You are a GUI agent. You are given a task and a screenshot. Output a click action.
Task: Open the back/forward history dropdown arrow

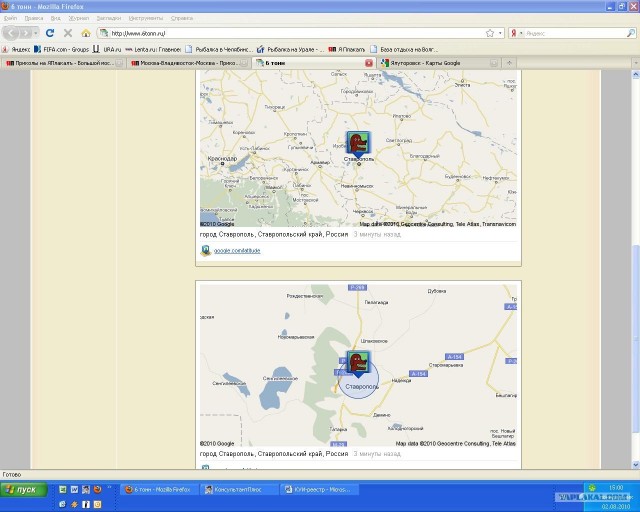coord(36,33)
